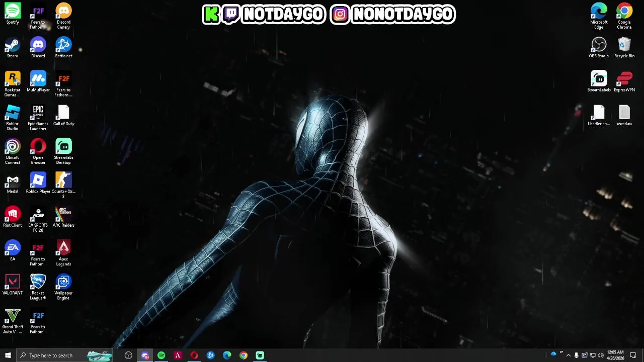Click the taskbar search box

[64, 355]
